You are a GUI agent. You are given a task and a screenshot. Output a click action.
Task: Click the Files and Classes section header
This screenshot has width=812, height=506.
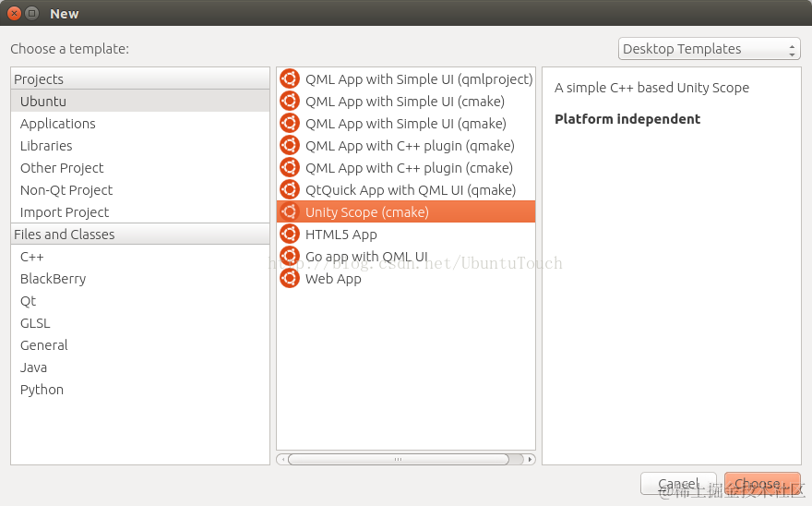coord(140,235)
